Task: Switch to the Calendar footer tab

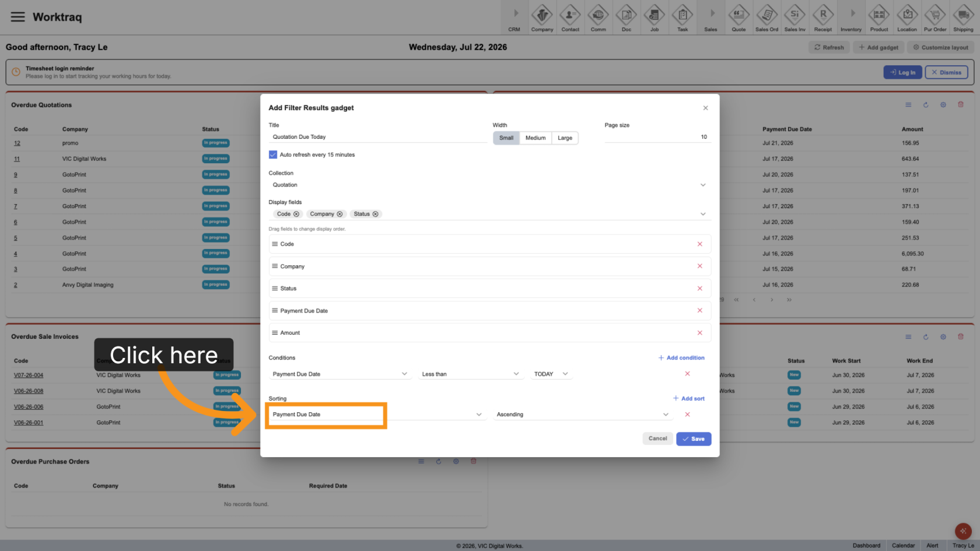Action: 903,546
